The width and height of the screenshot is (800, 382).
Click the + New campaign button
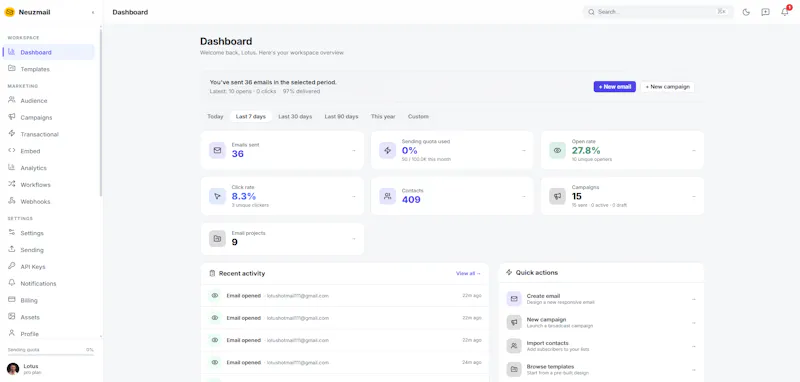pos(667,87)
